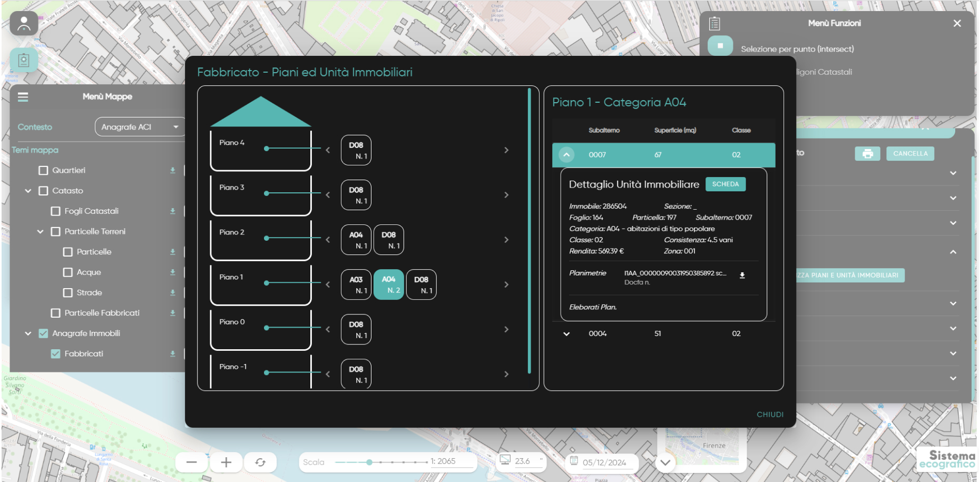Enable the Particelle checkbox
Image resolution: width=980 pixels, height=482 pixels.
click(x=68, y=252)
